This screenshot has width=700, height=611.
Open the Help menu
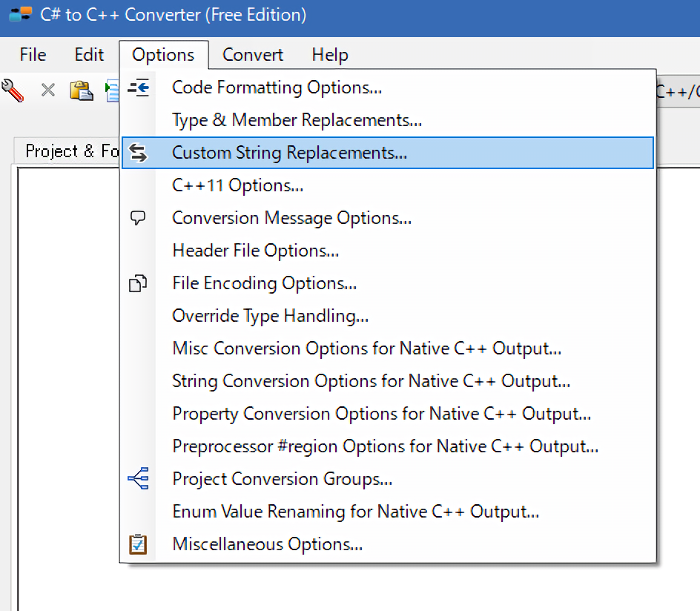[330, 55]
